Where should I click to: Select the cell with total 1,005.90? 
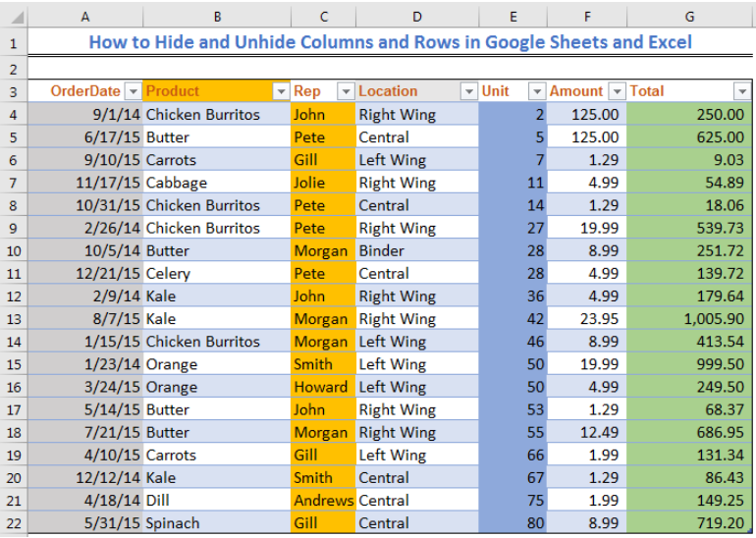(689, 319)
